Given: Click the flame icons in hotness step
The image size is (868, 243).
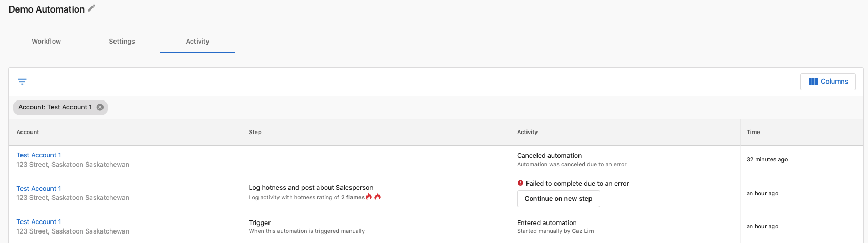Looking at the screenshot, I should tap(373, 197).
